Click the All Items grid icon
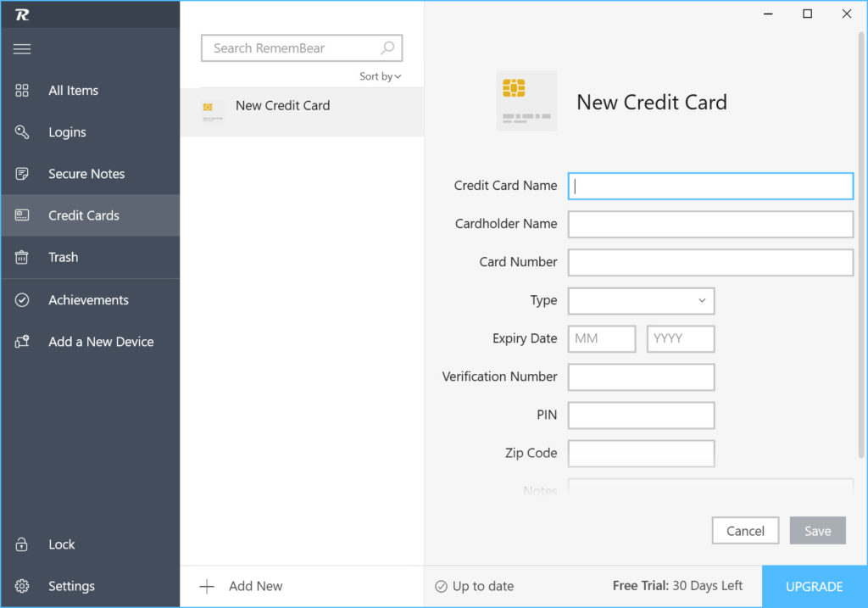868x608 pixels. [x=22, y=90]
